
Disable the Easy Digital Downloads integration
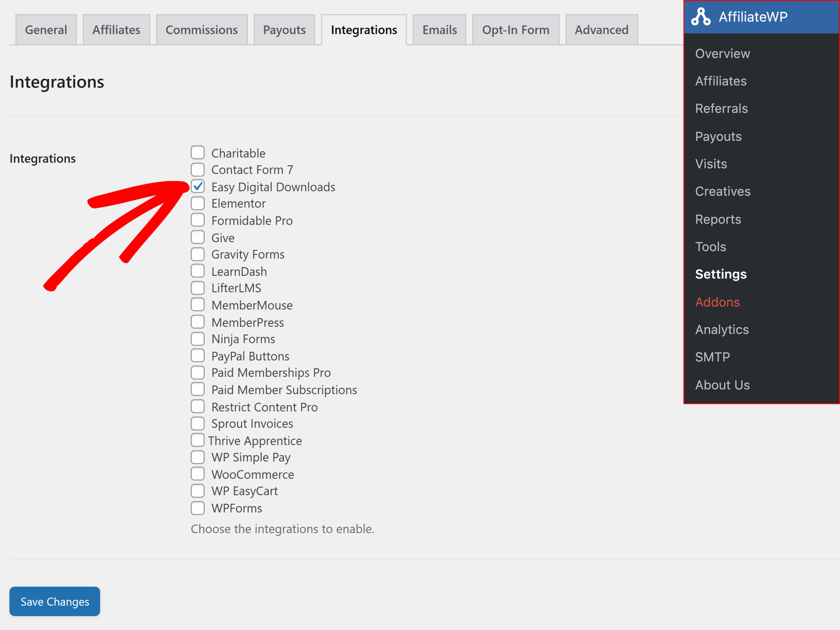pos(198,186)
